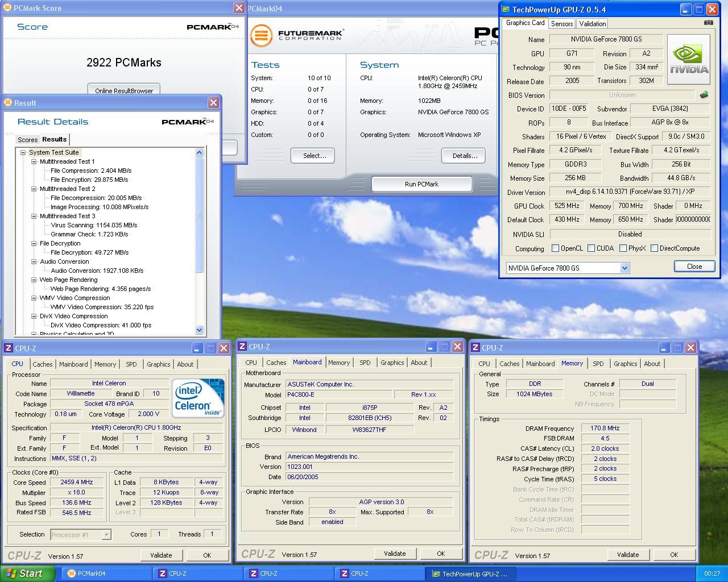Image resolution: width=728 pixels, height=582 pixels.
Task: Open the About tab in the Mainboard CPU-Z window
Action: (x=419, y=363)
